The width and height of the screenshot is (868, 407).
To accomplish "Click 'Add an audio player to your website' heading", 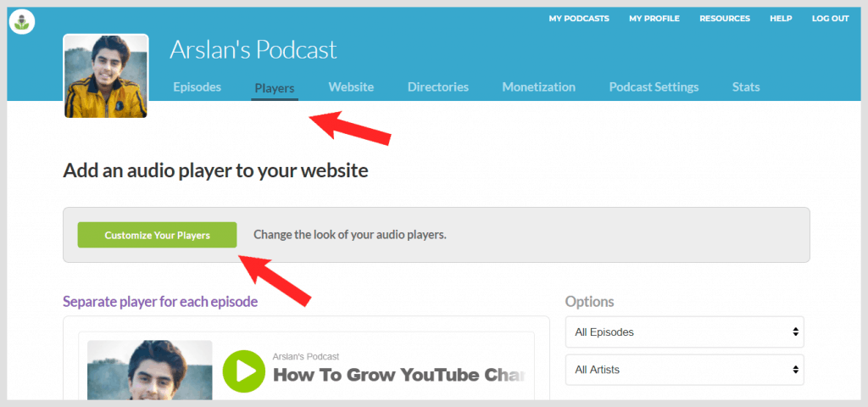I will [216, 170].
